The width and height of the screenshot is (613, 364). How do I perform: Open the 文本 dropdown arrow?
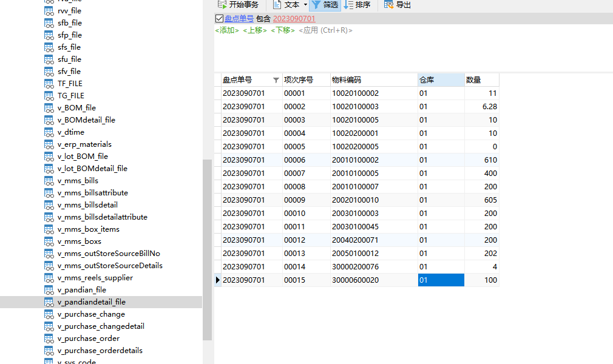pyautogui.click(x=305, y=5)
